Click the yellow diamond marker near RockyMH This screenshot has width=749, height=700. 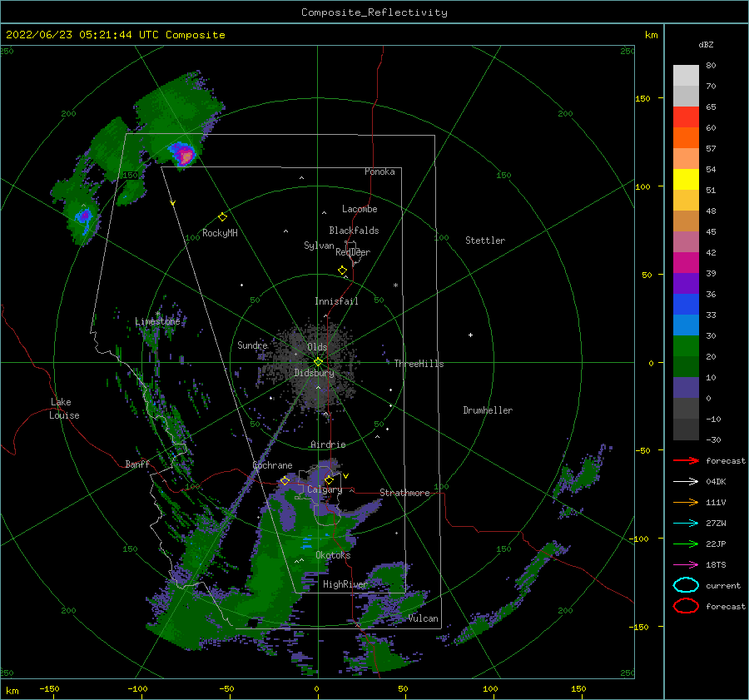click(x=222, y=217)
